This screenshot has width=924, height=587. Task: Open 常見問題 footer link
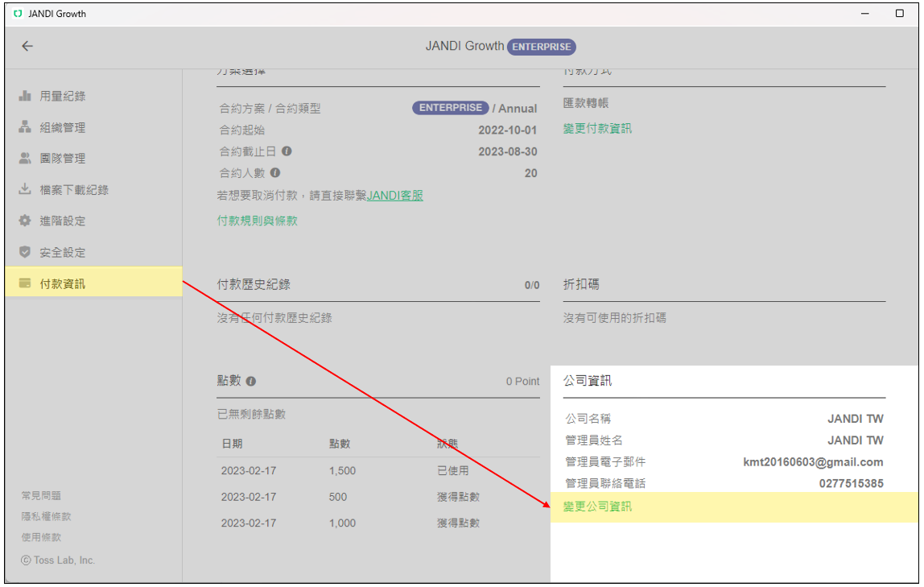[x=41, y=496]
